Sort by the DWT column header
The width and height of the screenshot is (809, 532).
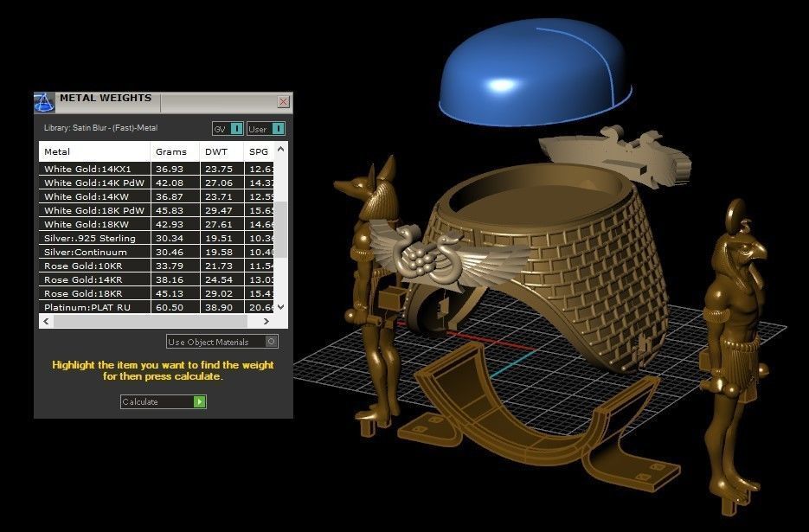pos(222,151)
